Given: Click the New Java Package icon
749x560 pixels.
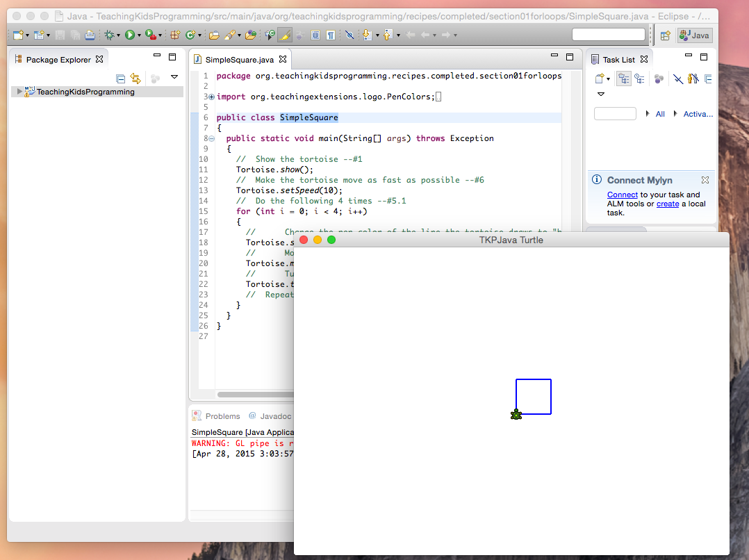Looking at the screenshot, I should (x=174, y=35).
